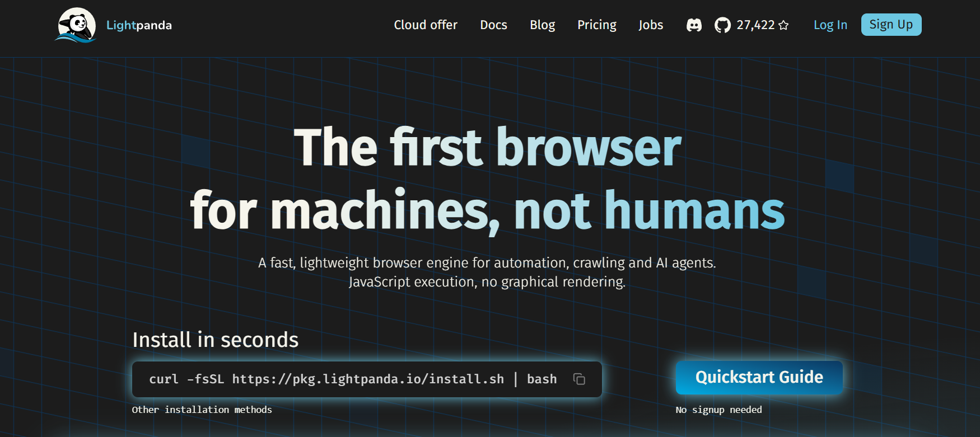980x437 pixels.
Task: Click the Lightpanda panda logo icon
Action: tap(76, 25)
